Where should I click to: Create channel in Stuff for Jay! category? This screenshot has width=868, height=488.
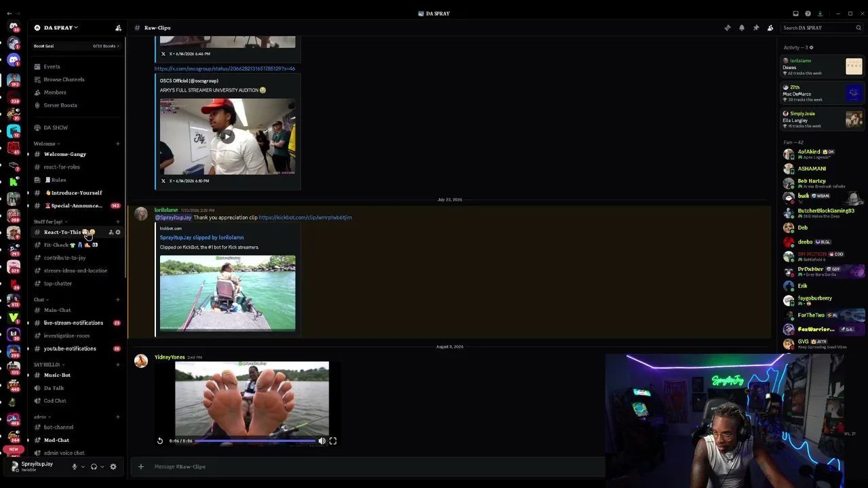click(117, 222)
